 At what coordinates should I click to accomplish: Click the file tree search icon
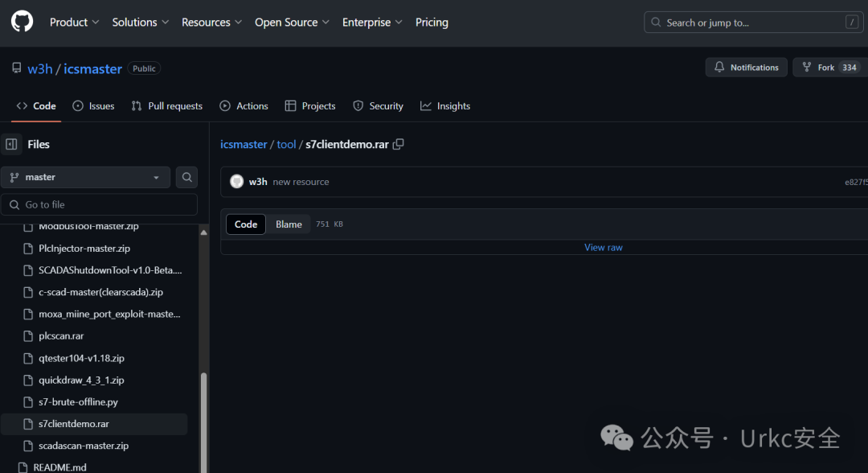[187, 177]
